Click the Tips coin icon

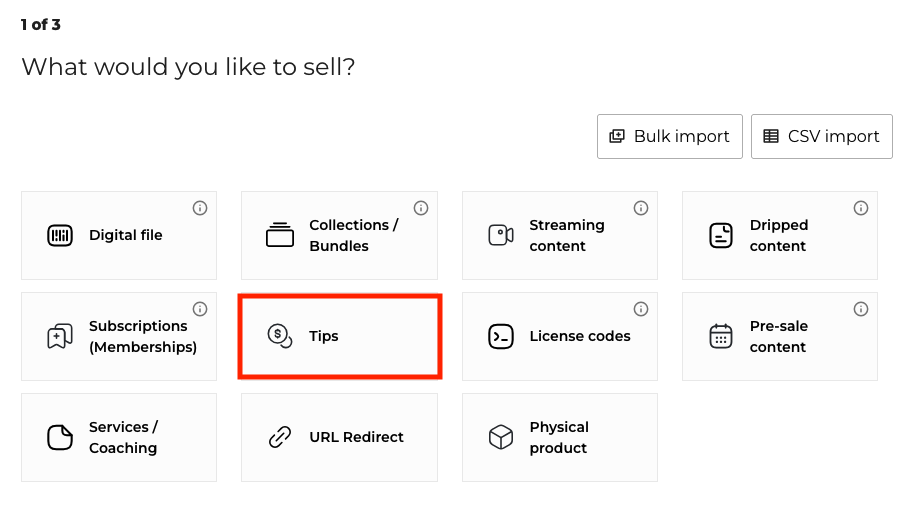279,337
